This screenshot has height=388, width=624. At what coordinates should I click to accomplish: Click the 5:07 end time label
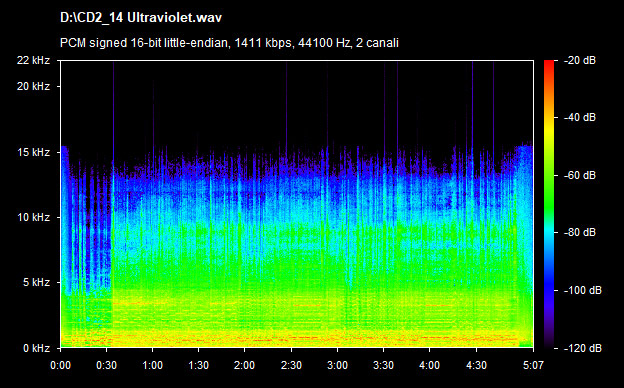533,365
